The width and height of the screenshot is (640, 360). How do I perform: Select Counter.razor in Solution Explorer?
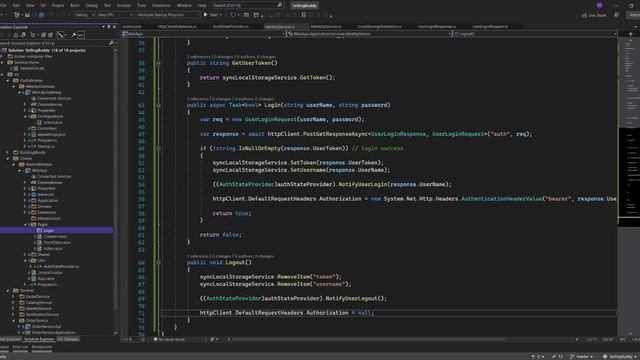(x=55, y=236)
